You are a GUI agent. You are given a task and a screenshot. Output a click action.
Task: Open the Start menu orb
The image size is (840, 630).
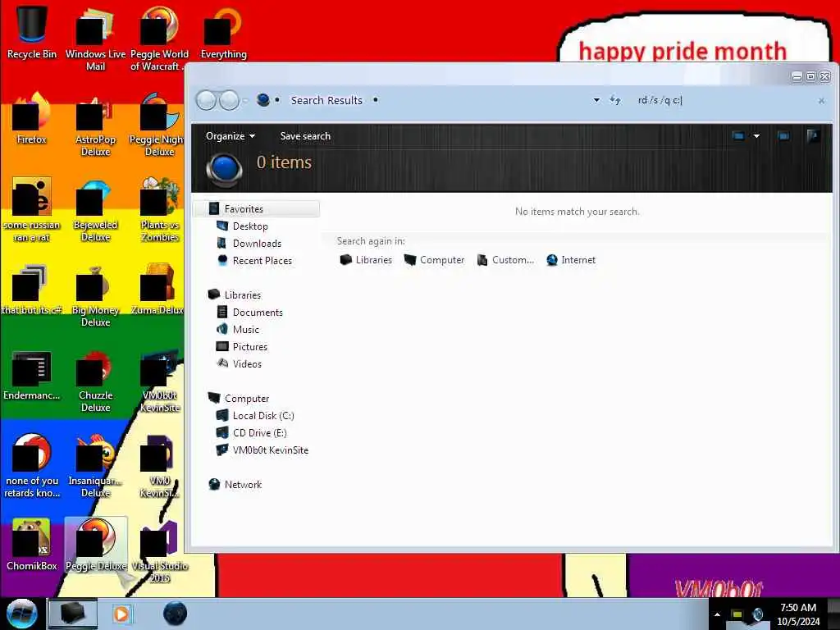click(x=22, y=614)
